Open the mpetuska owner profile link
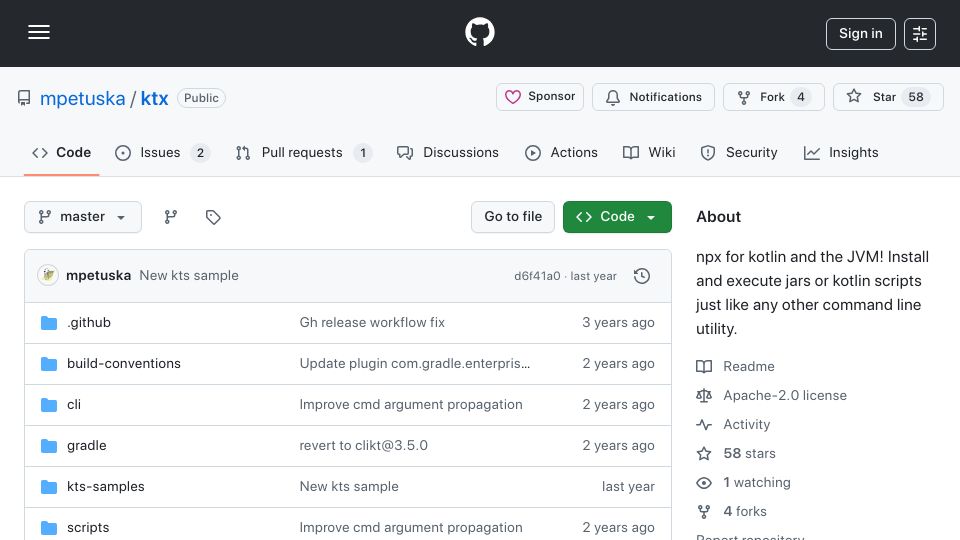960x540 pixels. (x=83, y=98)
